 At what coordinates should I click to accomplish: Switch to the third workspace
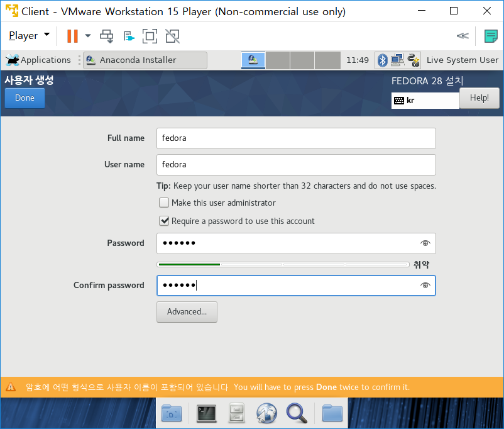click(302, 60)
